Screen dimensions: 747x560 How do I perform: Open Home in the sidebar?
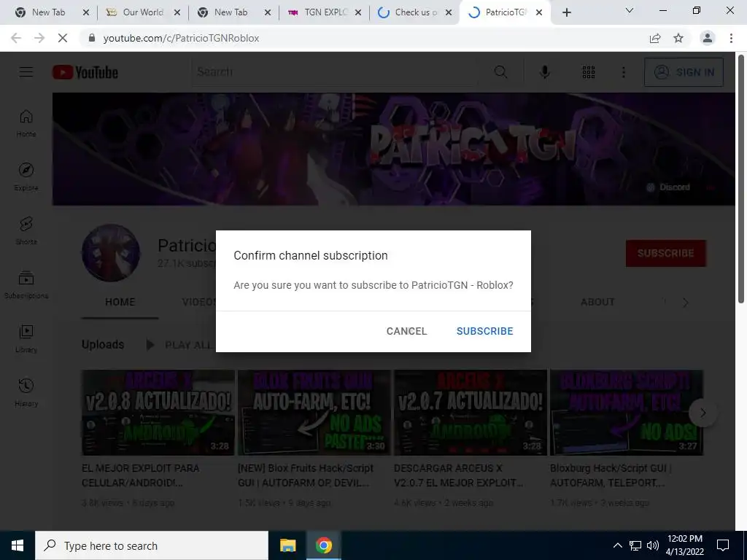tap(26, 123)
